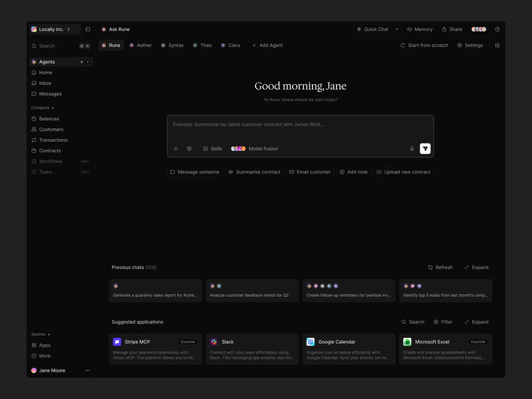Switch to the Aether agent tab
This screenshot has height=399, width=532.
141,45
